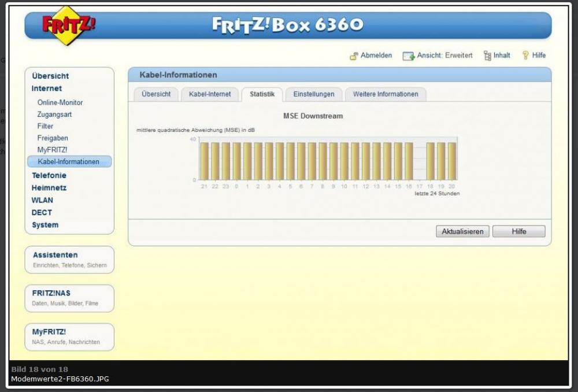Go to the Übersicht tab
The image size is (578, 392).
pyautogui.click(x=156, y=94)
